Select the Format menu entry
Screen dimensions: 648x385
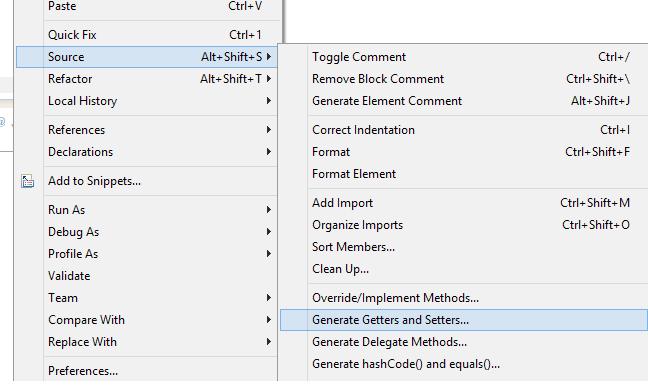click(x=464, y=152)
